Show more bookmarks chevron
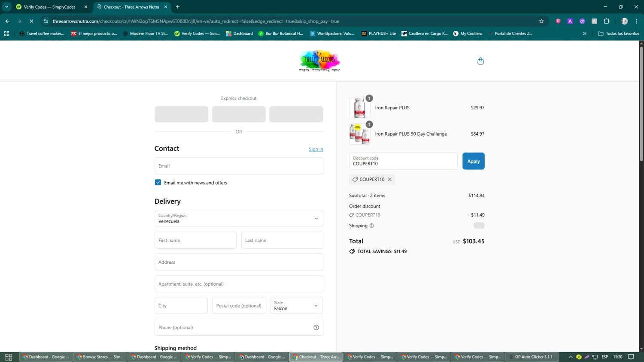 (x=584, y=33)
